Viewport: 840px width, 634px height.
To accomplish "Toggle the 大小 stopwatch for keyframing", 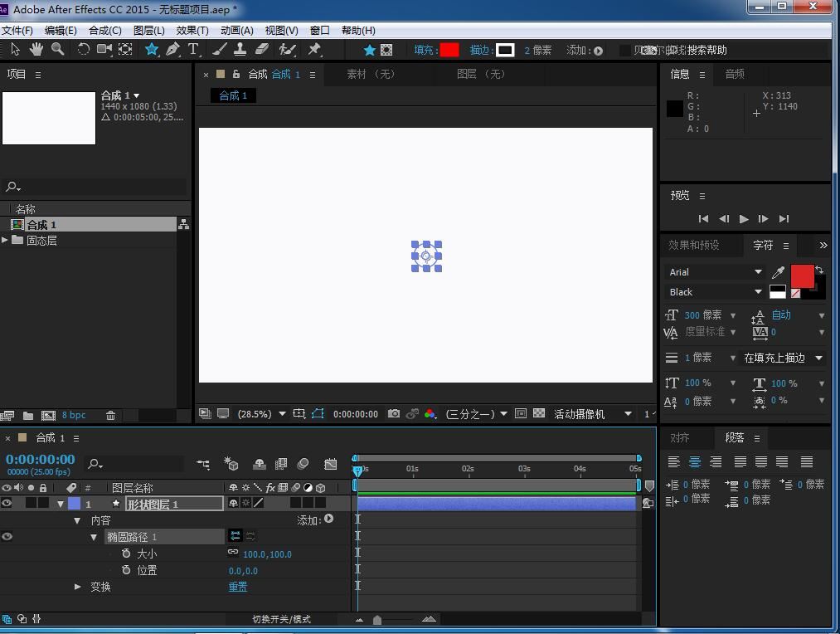I will click(126, 554).
